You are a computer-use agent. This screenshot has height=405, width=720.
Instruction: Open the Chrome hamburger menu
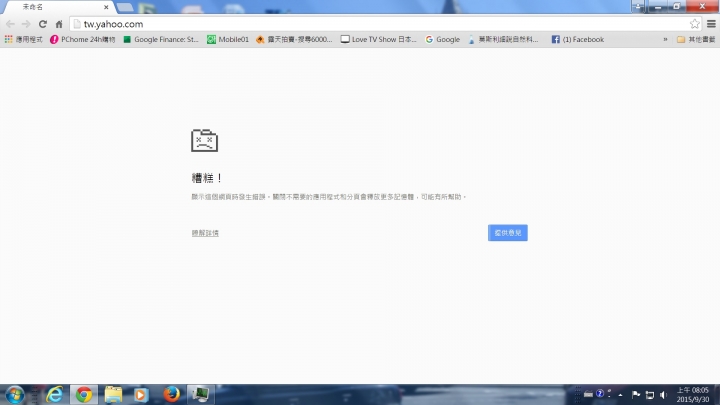click(711, 24)
